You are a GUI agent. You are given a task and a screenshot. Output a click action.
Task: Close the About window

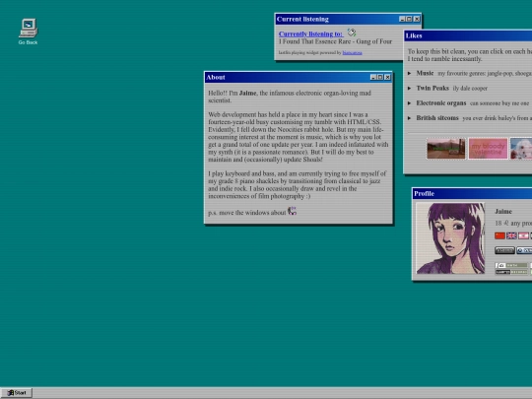pyautogui.click(x=387, y=78)
